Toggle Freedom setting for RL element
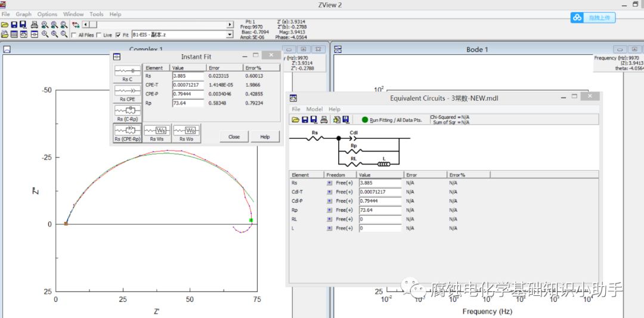The height and width of the screenshot is (318, 644). point(330,219)
